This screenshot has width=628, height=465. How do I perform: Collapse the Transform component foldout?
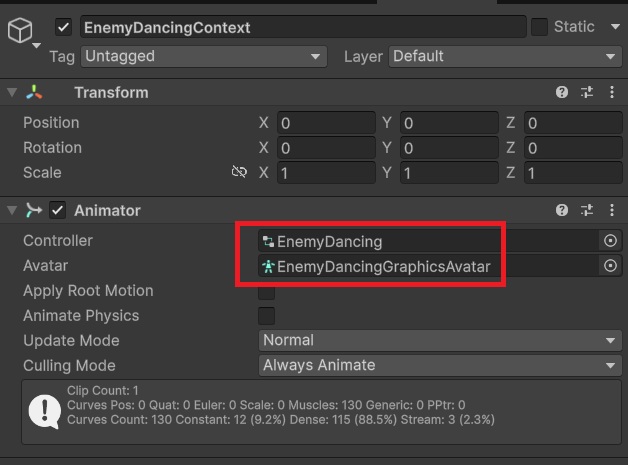12,93
